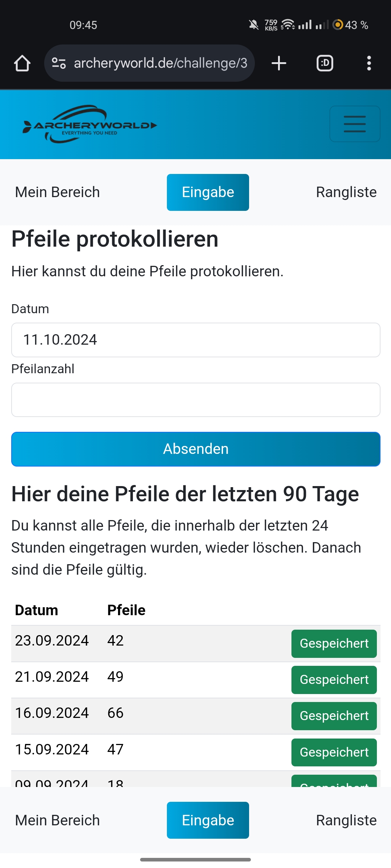Switch to top Rangliste tab
Image resolution: width=391 pixels, height=868 pixels.
click(x=346, y=192)
